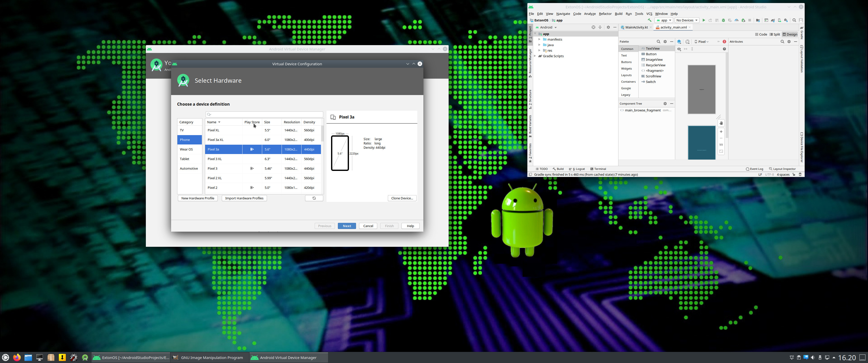Switch editor to Code view mode

761,34
